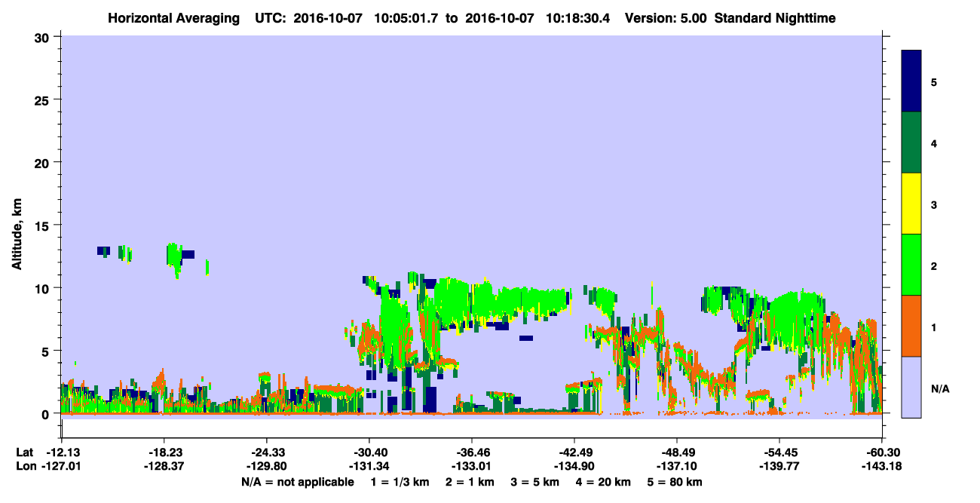980x503 pixels.
Task: Click longitude value -137.10
Action: (x=677, y=467)
